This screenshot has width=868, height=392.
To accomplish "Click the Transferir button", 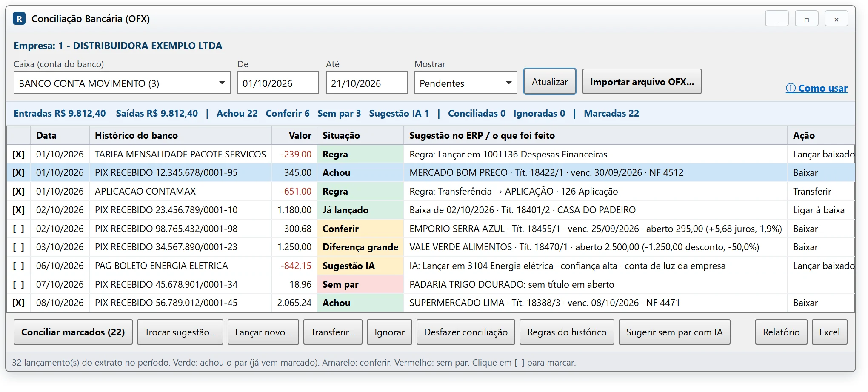I will (x=333, y=332).
